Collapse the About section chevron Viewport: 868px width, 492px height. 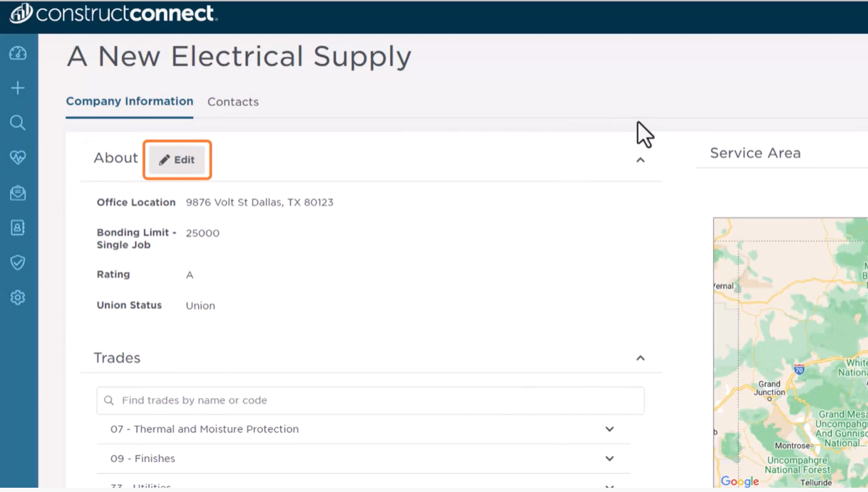(x=640, y=160)
